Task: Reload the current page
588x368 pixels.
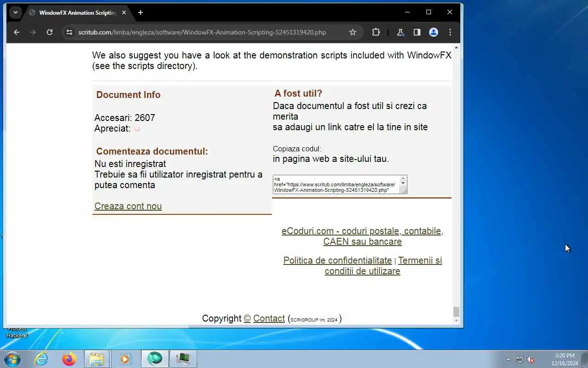Action: click(50, 32)
